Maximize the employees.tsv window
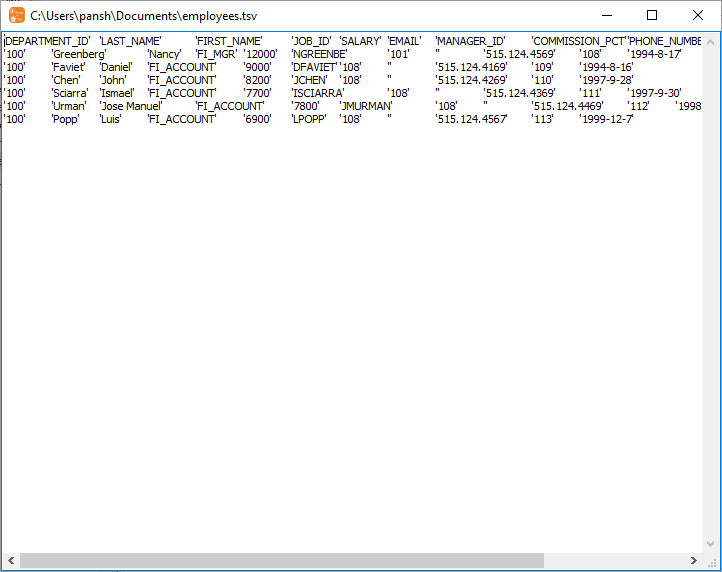 652,15
